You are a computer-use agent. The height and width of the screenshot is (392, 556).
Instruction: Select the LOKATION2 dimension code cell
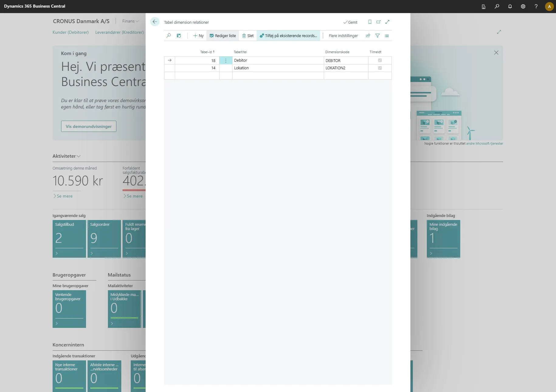point(346,68)
